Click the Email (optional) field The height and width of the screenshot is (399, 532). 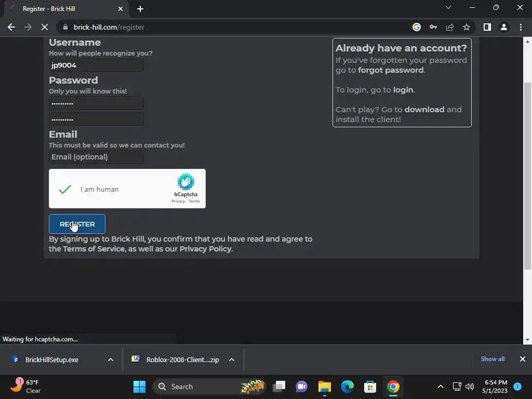point(96,157)
